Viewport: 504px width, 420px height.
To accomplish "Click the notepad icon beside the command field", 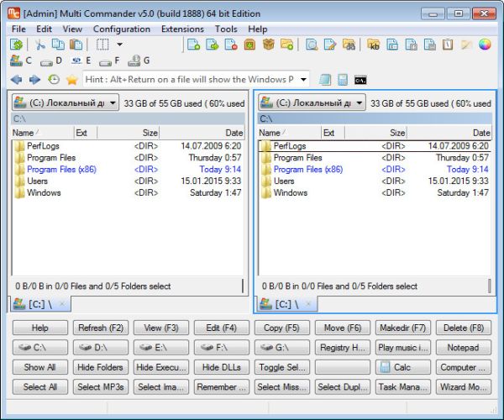I will click(325, 80).
